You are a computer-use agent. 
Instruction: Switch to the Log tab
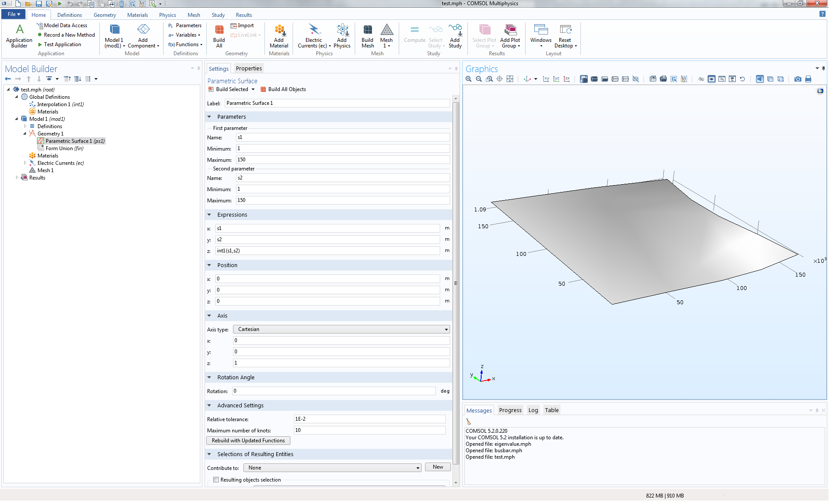[x=533, y=410]
